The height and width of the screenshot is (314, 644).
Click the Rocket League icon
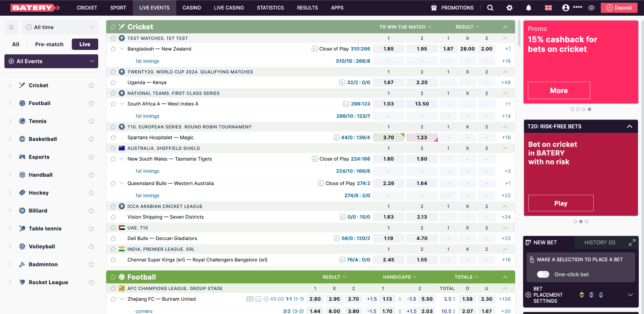coord(22,282)
